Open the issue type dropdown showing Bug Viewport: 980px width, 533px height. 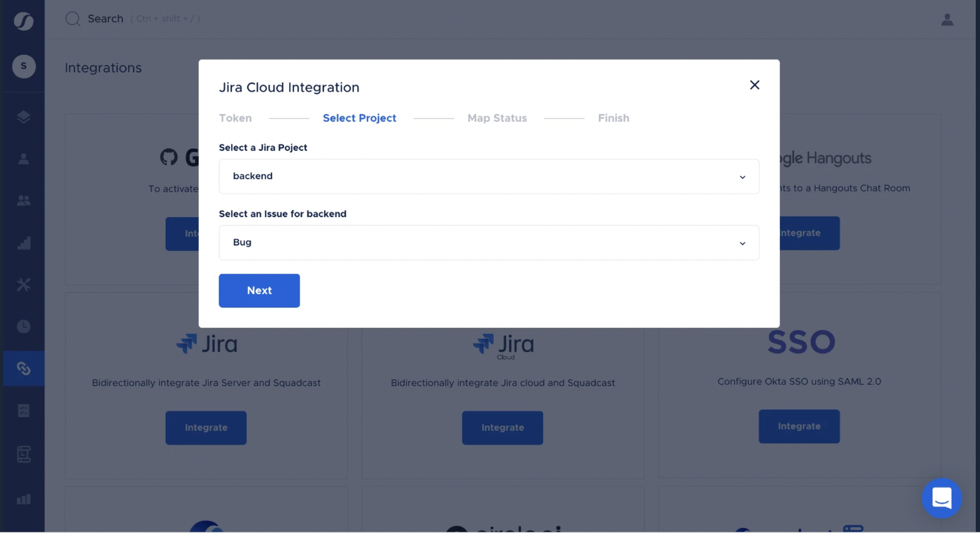tap(489, 243)
